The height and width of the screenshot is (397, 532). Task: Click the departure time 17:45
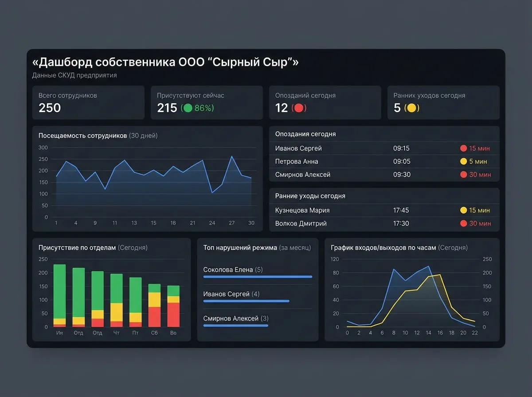401,210
